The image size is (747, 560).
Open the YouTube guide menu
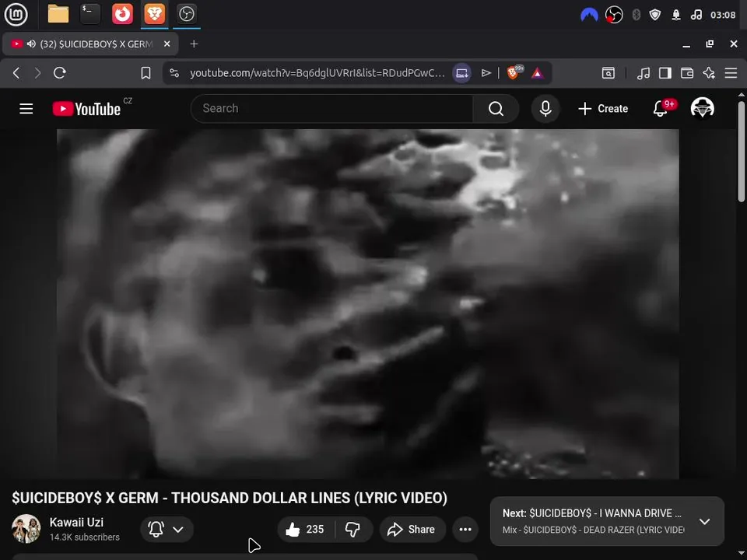tap(26, 109)
